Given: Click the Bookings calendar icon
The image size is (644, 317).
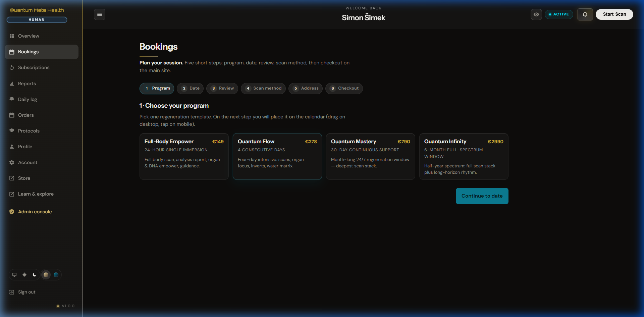Looking at the screenshot, I should pyautogui.click(x=12, y=52).
